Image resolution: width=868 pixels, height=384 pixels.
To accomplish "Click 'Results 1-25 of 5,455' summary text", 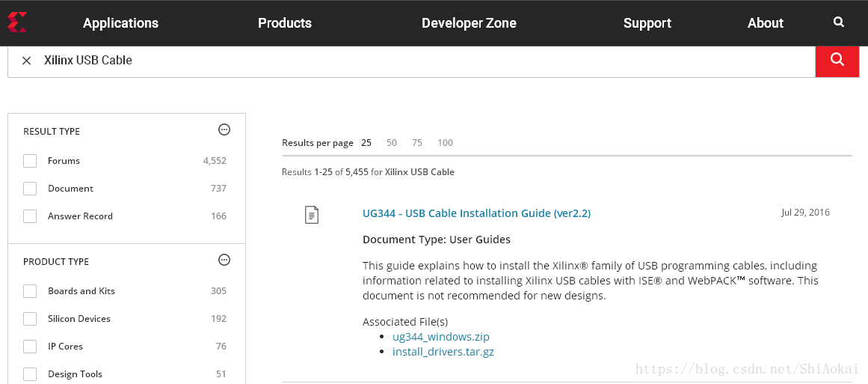I will point(325,172).
